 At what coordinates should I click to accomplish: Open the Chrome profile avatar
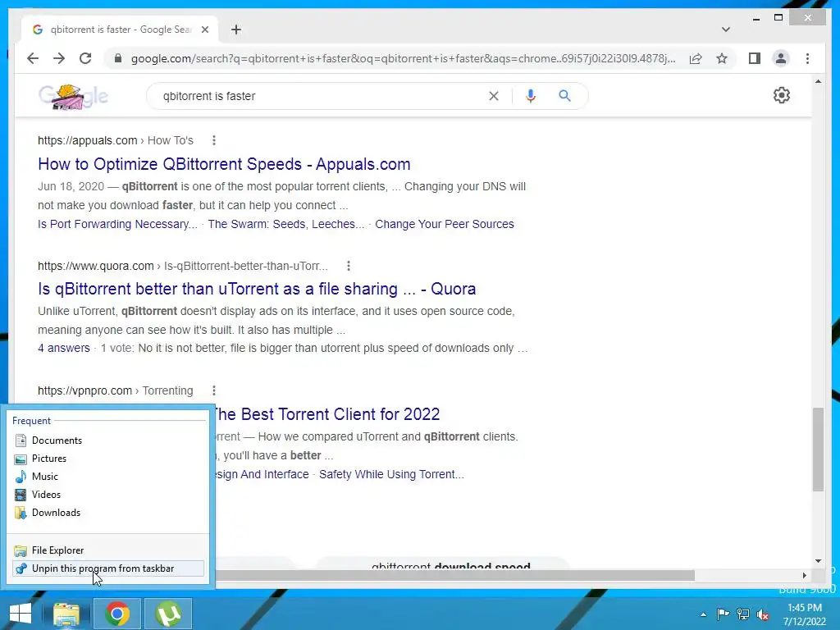[x=781, y=58]
